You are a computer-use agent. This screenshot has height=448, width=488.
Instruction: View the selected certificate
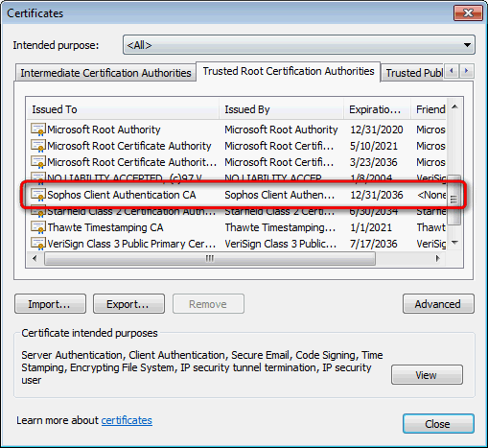point(427,374)
